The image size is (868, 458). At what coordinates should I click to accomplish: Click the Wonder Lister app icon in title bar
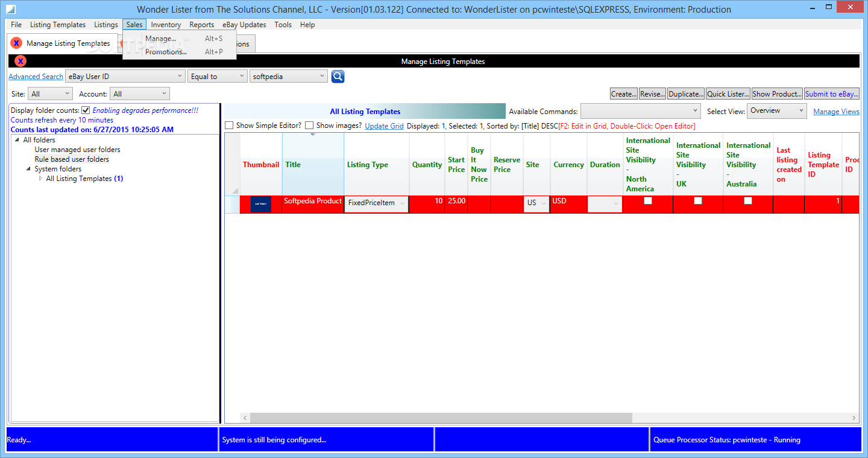[10, 10]
